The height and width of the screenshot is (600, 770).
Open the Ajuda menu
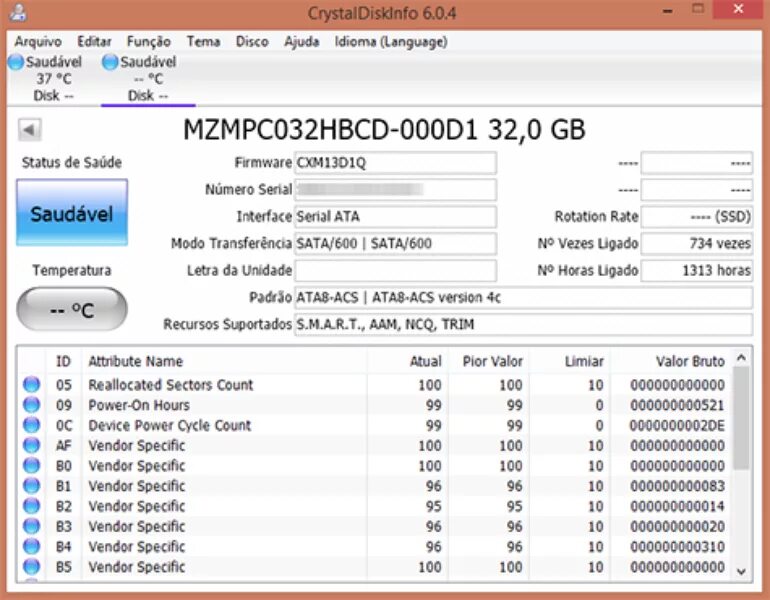[x=302, y=42]
